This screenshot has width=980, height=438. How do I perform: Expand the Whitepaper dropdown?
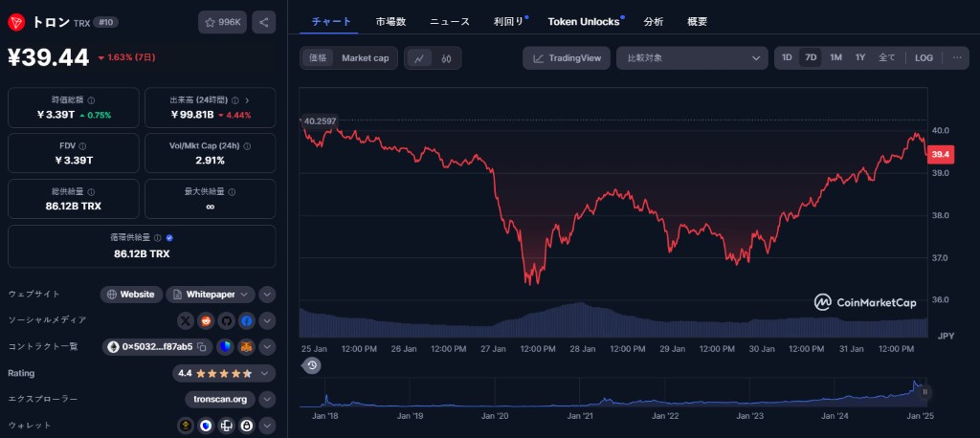(246, 295)
